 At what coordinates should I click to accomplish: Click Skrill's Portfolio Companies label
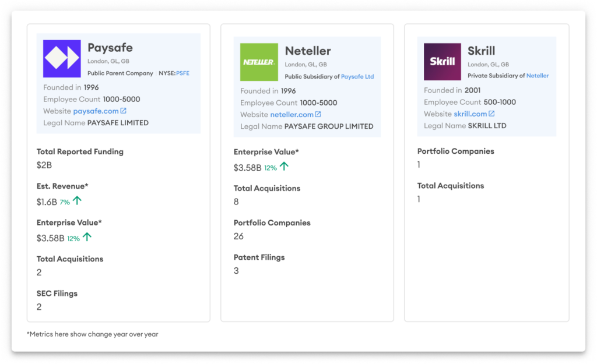pyautogui.click(x=456, y=151)
